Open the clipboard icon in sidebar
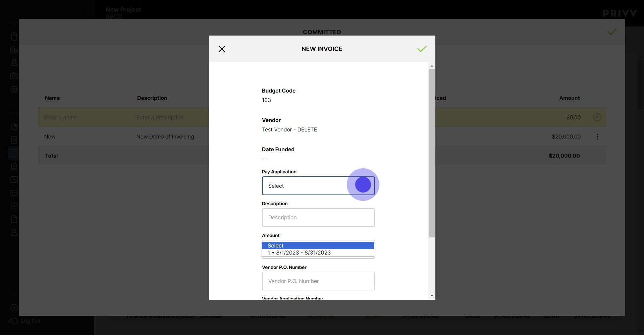The image size is (644, 335). click(x=14, y=36)
